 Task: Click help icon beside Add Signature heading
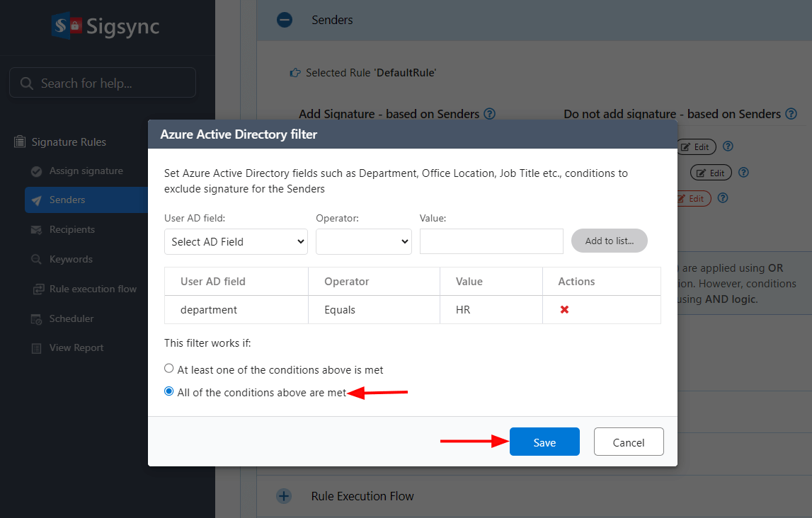pyautogui.click(x=489, y=114)
